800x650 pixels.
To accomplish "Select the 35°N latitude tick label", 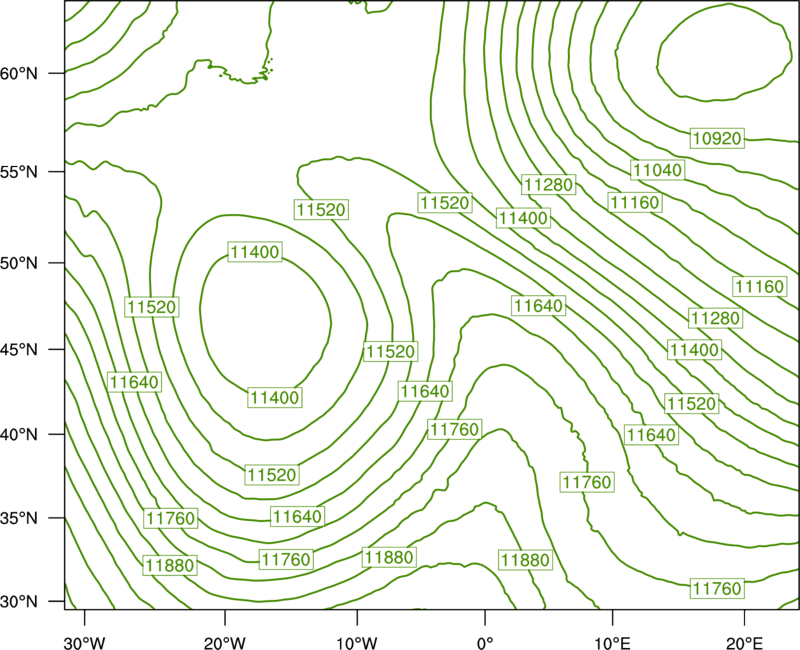I will pos(19,518).
